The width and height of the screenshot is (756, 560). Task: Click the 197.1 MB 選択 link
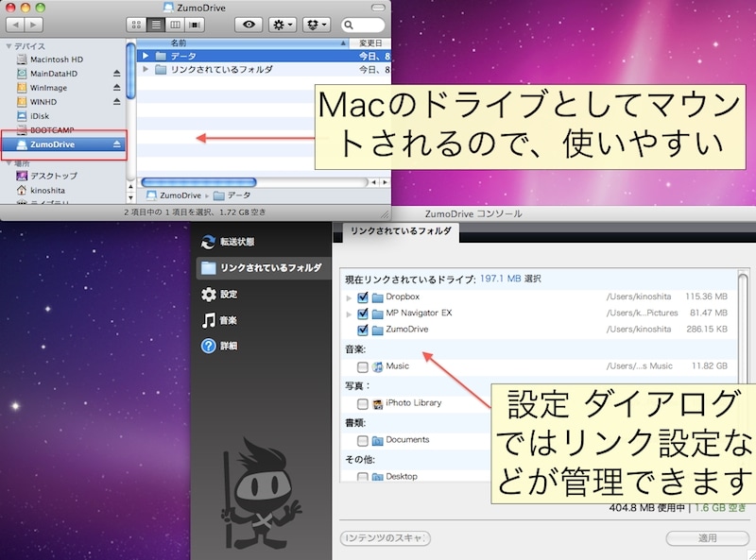(501, 279)
